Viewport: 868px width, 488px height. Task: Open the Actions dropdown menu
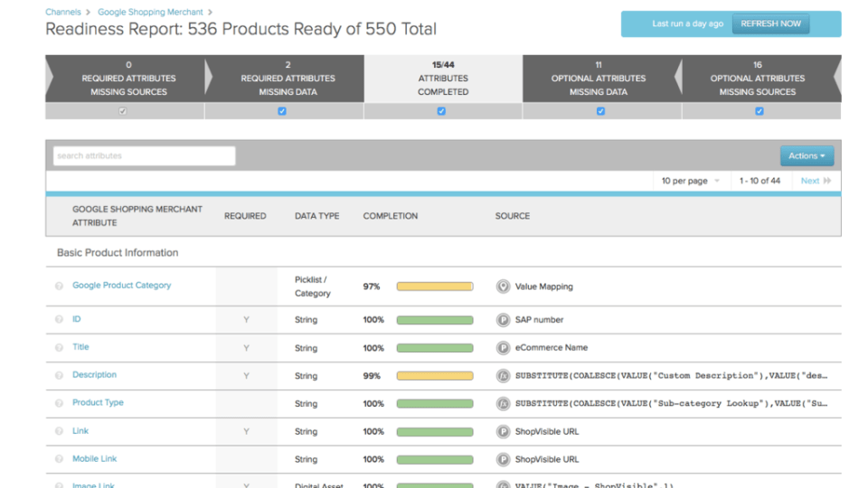pos(807,156)
